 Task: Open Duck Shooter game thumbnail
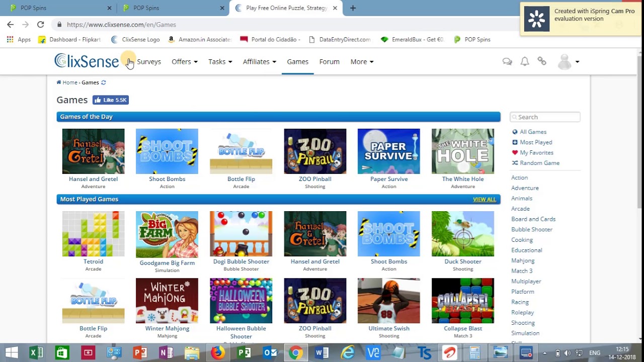463,234
